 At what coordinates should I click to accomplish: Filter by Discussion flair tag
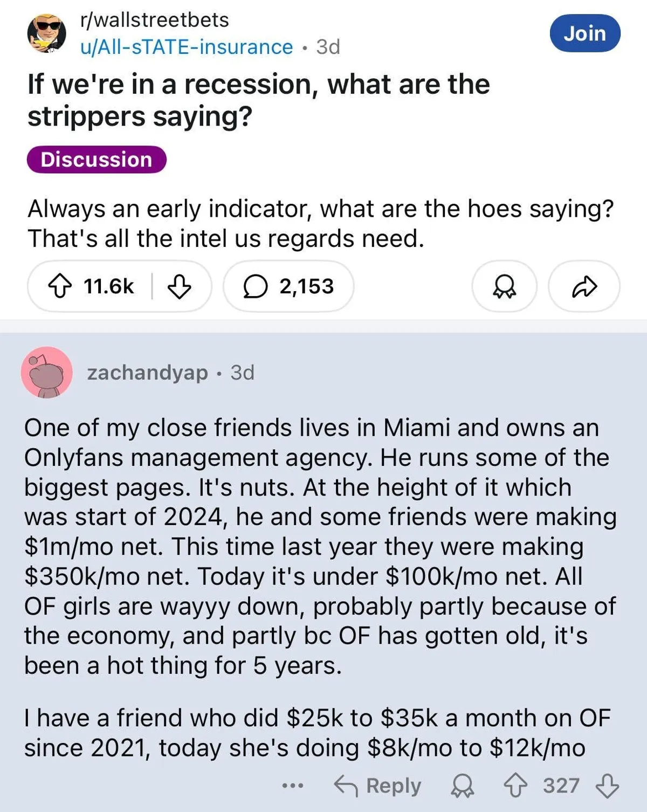[97, 160]
